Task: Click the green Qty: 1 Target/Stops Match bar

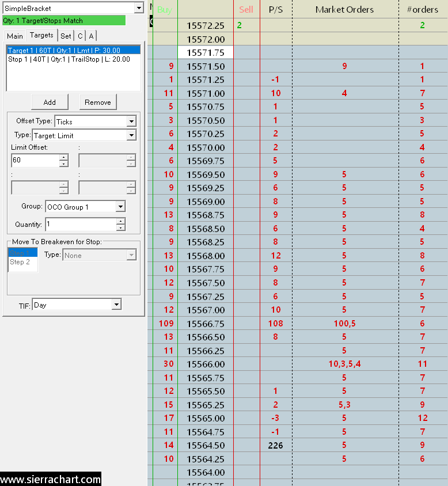Action: 64,21
